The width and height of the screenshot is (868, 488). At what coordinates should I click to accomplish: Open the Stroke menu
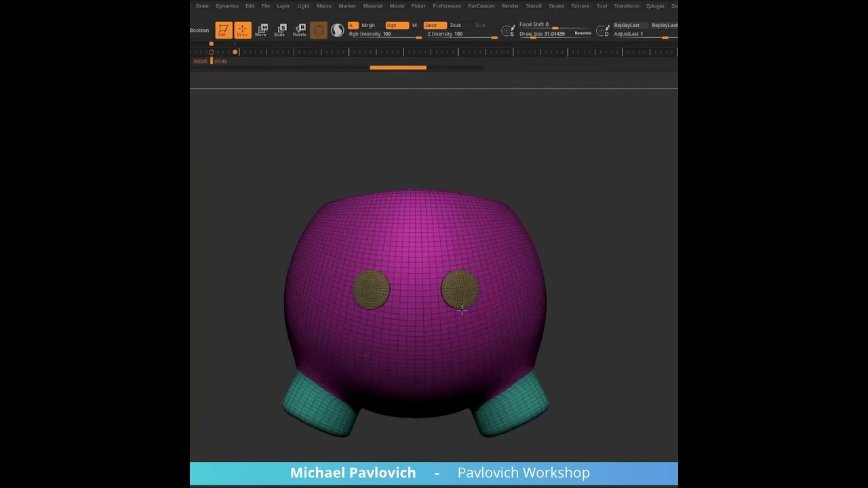(556, 5)
